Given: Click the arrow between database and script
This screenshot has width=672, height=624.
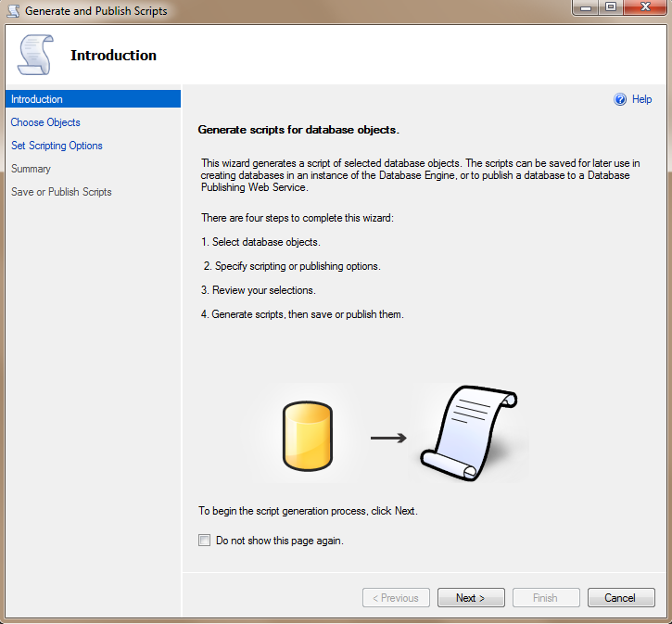Looking at the screenshot, I should click(388, 437).
